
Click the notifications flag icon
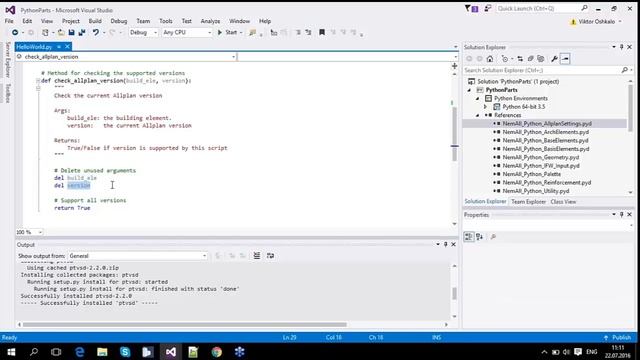coord(471,8)
